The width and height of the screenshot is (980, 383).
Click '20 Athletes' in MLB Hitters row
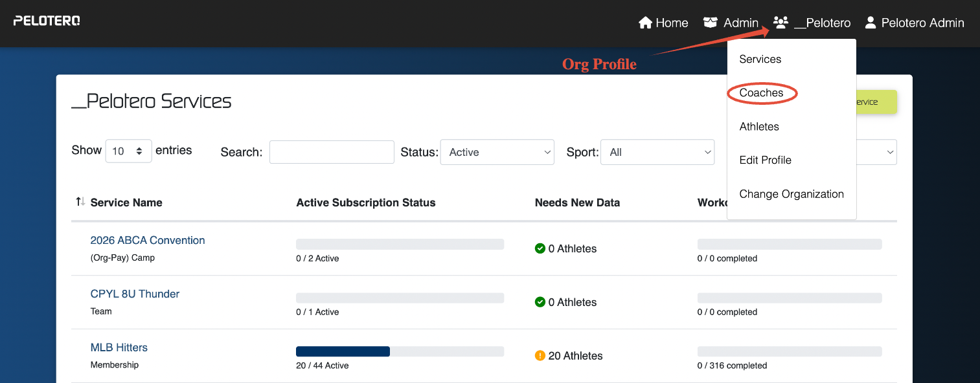(575, 356)
